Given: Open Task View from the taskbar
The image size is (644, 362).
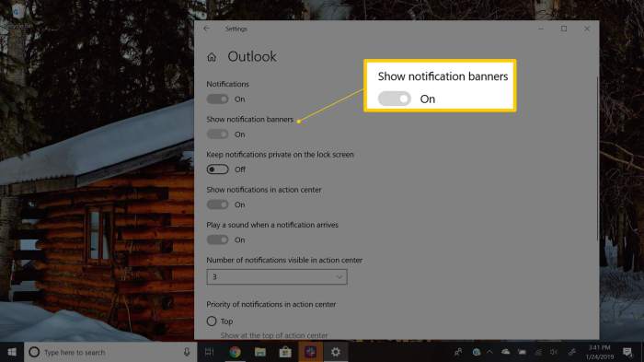Looking at the screenshot, I should coord(210,352).
